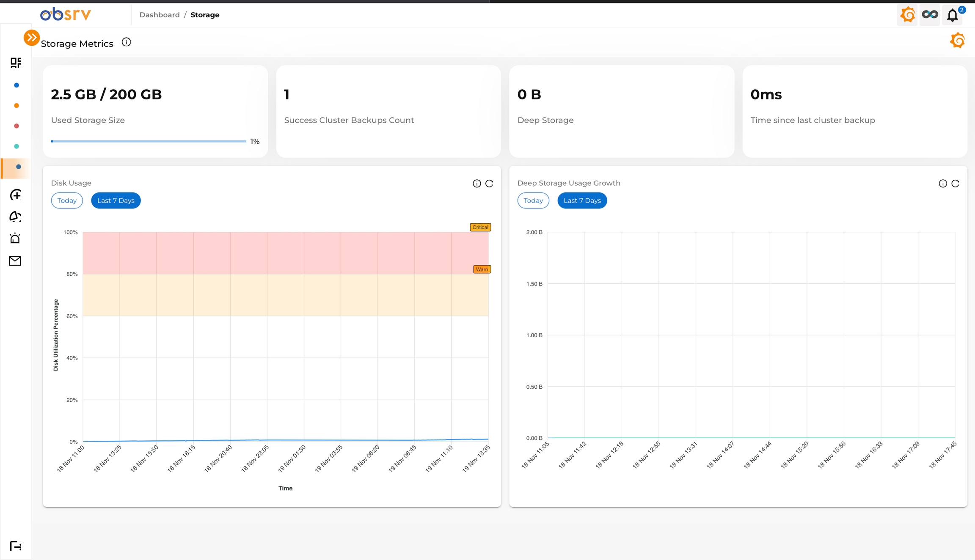
Task: Go to Dashboard breadcrumb link
Action: (160, 15)
